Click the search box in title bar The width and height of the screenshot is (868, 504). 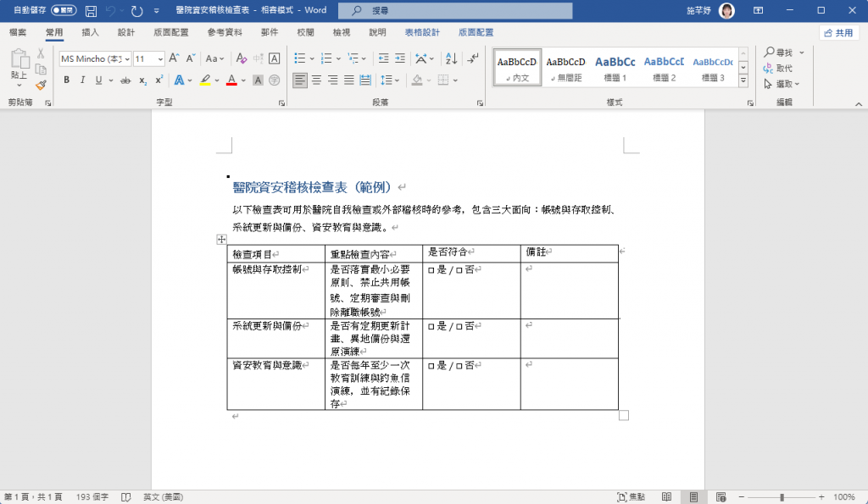click(x=455, y=10)
